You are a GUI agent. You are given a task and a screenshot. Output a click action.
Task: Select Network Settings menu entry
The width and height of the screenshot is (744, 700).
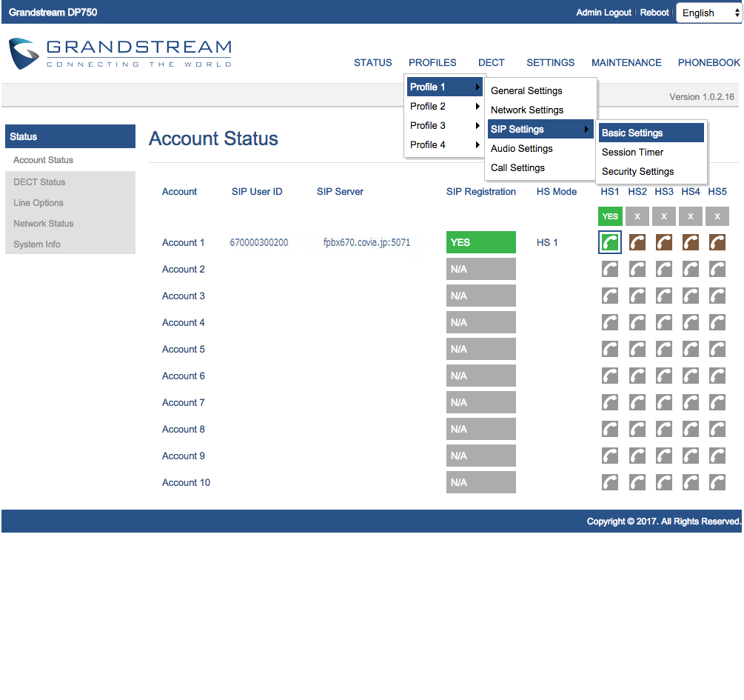540,110
